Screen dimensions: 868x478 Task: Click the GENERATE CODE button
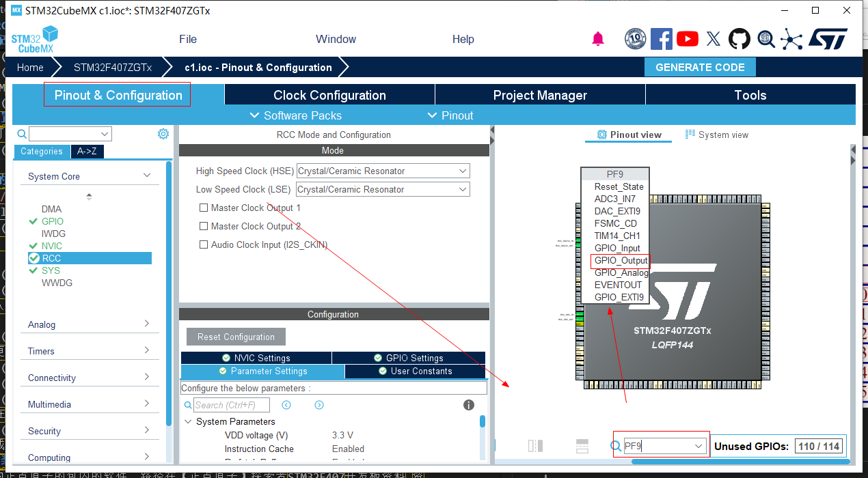(700, 67)
